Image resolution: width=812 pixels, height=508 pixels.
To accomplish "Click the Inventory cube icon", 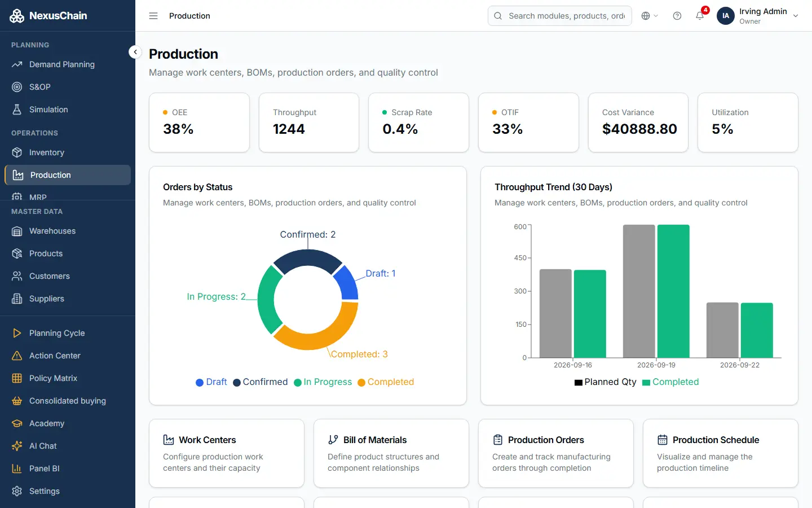I will (17, 152).
